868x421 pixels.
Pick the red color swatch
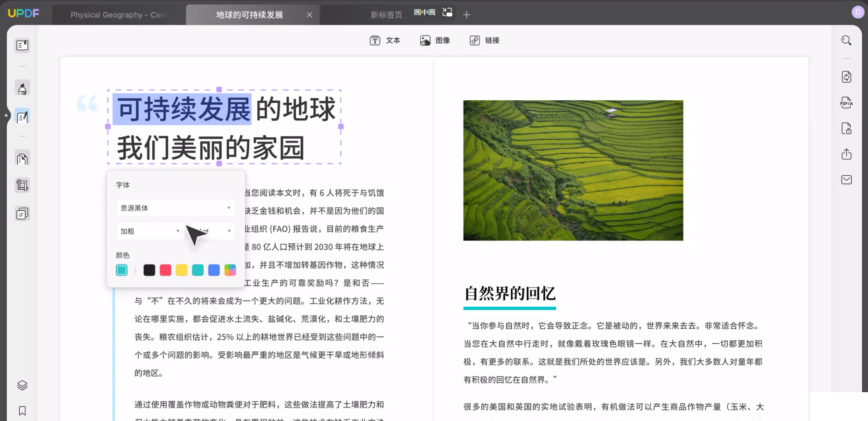[x=165, y=270]
